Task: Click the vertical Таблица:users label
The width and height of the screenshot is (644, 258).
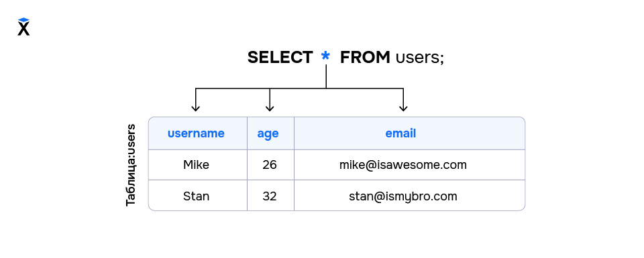Action: pyautogui.click(x=131, y=165)
